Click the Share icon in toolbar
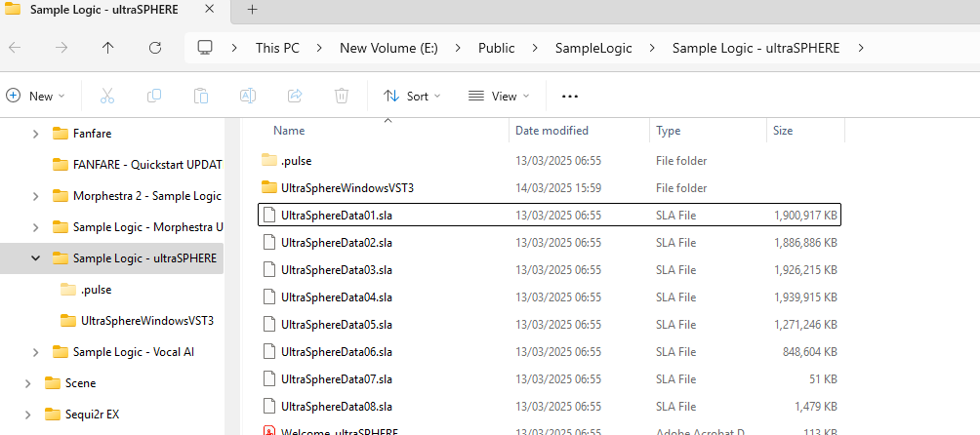This screenshot has height=435, width=980. 295,96
